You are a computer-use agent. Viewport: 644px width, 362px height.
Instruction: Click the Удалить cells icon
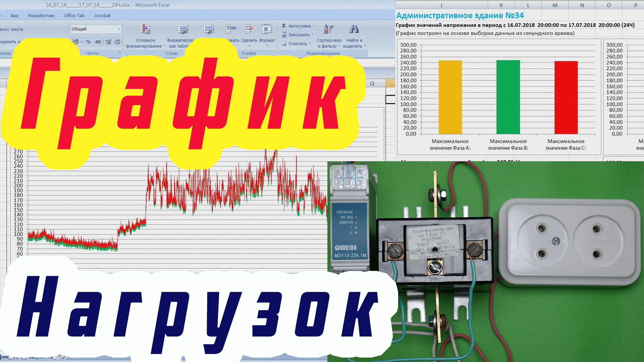(x=248, y=28)
